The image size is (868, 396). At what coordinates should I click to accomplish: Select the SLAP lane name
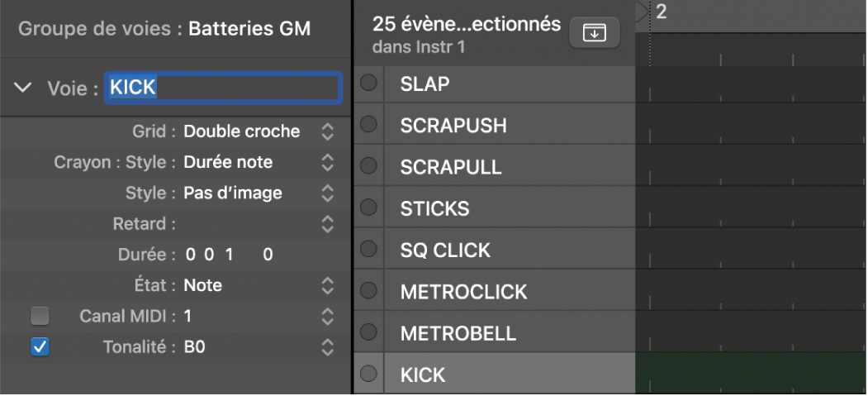point(425,83)
